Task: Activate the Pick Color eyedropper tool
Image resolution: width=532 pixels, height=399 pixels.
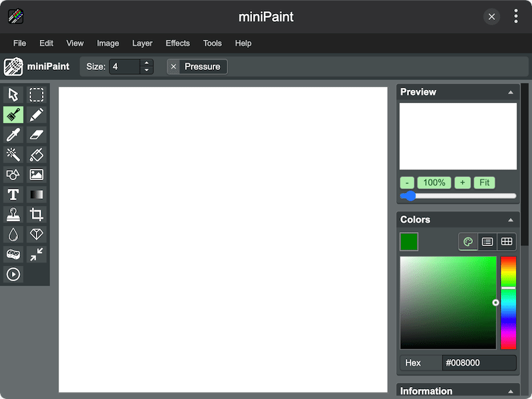Action: click(13, 135)
